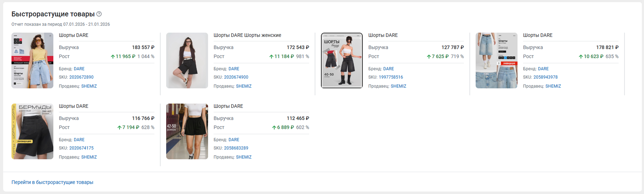Image resolution: width=644 pixels, height=194 pixels.
Task: Open the БЕРМУДЫ black shorts thumbnail
Action: 32,131
